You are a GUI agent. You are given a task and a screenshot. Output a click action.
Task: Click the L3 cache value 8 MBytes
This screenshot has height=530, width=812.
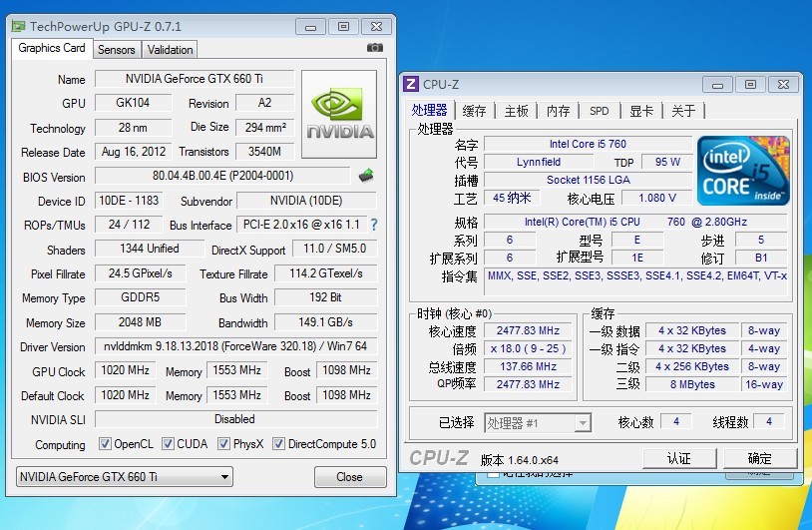pos(692,384)
